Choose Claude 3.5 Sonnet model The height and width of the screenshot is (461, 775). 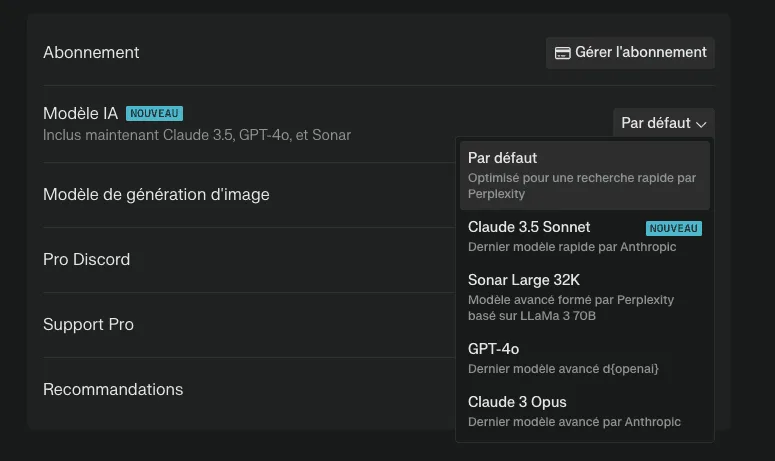tap(585, 236)
